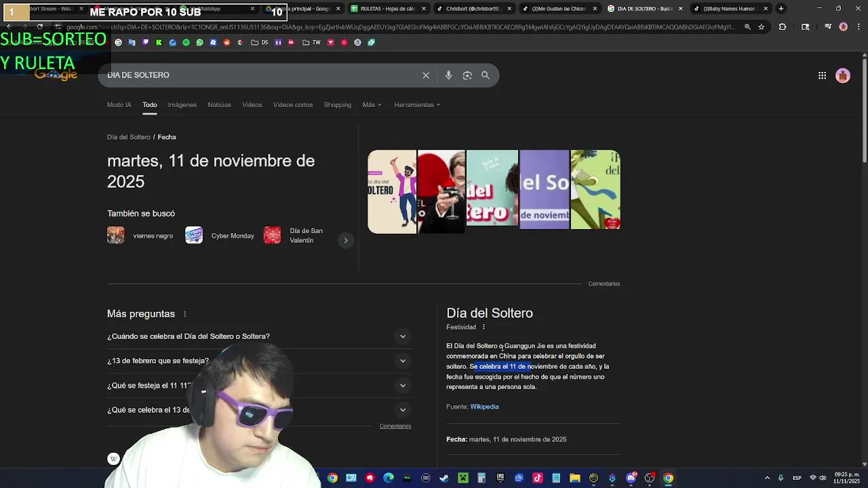Open the Twitch bookmark icon

click(145, 43)
